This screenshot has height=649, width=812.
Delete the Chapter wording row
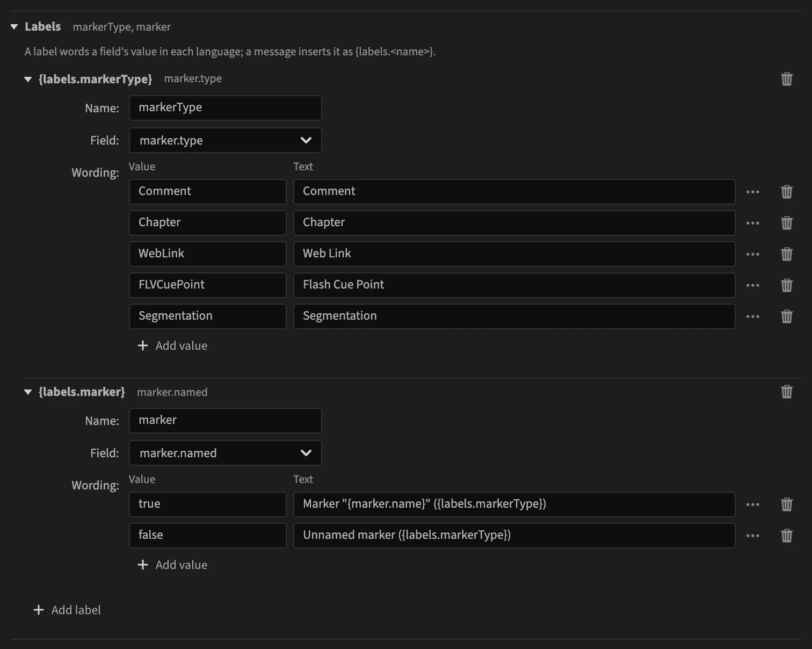[786, 223]
